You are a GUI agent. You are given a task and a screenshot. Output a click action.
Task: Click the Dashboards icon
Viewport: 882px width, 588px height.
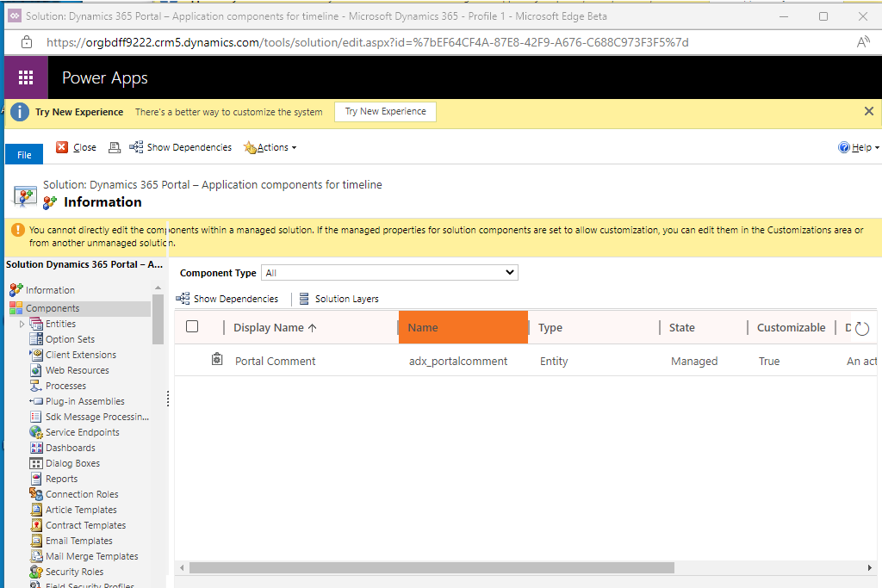coord(36,448)
